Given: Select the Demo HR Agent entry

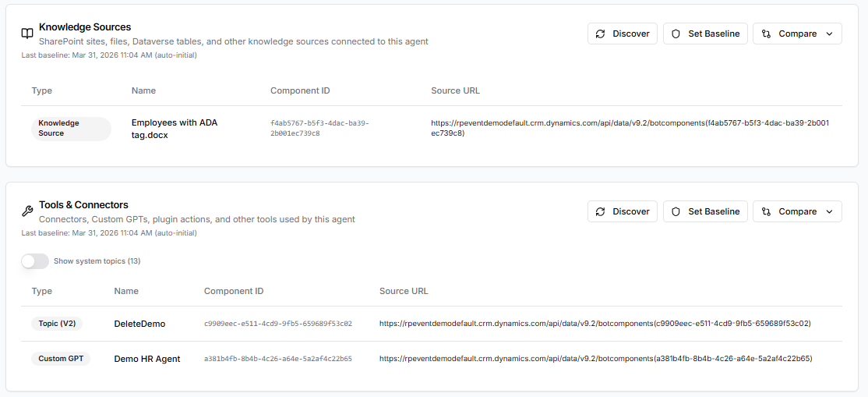Looking at the screenshot, I should (147, 359).
